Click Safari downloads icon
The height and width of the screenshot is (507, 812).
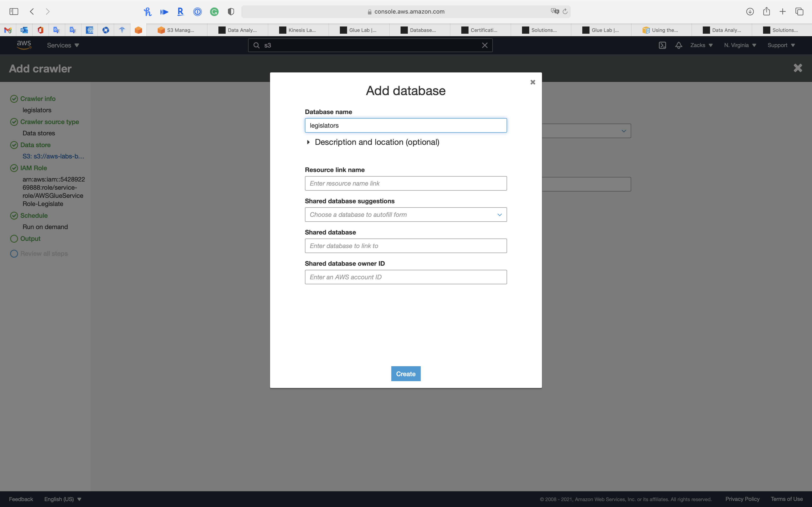pos(750,11)
